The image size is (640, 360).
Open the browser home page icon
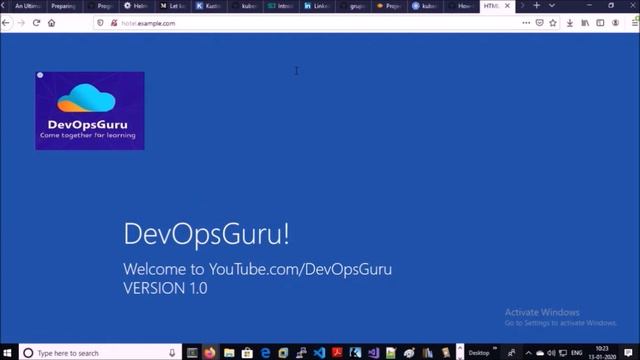point(51,23)
